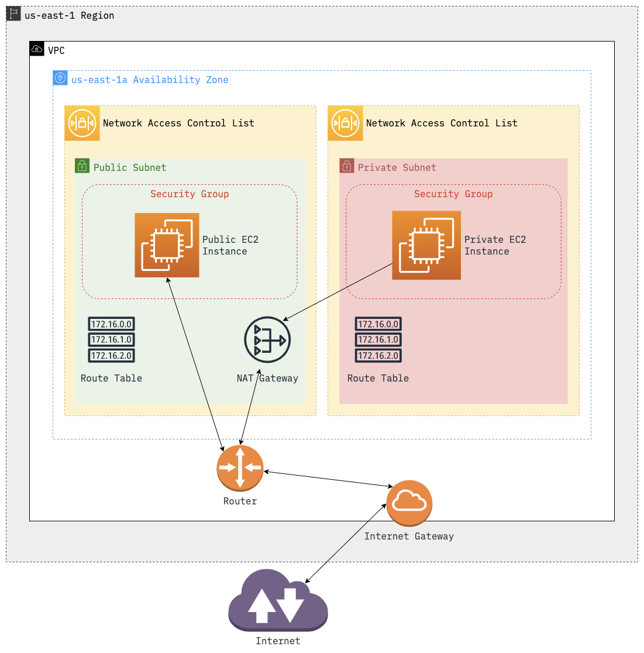Click the 'Internet Gateway' label
Screen dimensions: 644x653
tap(409, 536)
